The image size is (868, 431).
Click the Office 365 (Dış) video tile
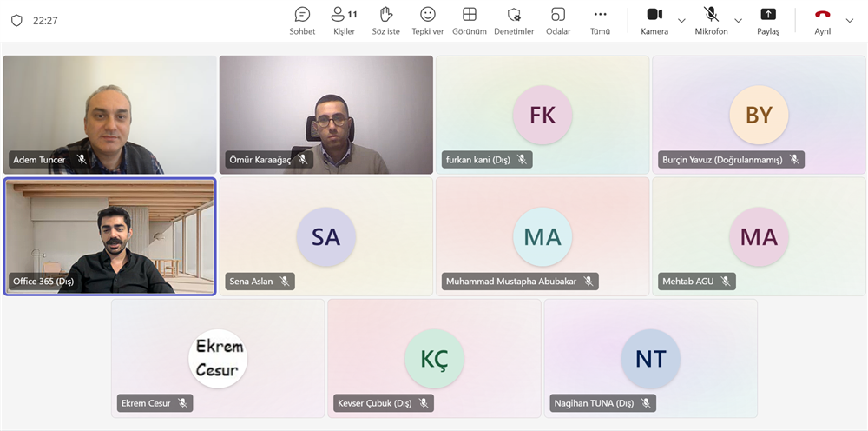109,236
